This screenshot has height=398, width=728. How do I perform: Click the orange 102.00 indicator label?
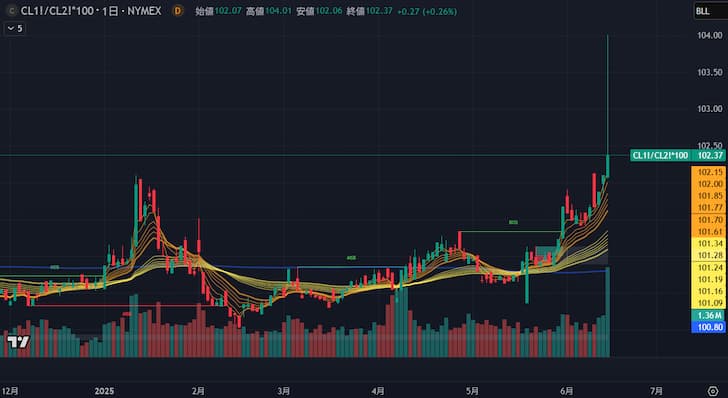tap(708, 184)
